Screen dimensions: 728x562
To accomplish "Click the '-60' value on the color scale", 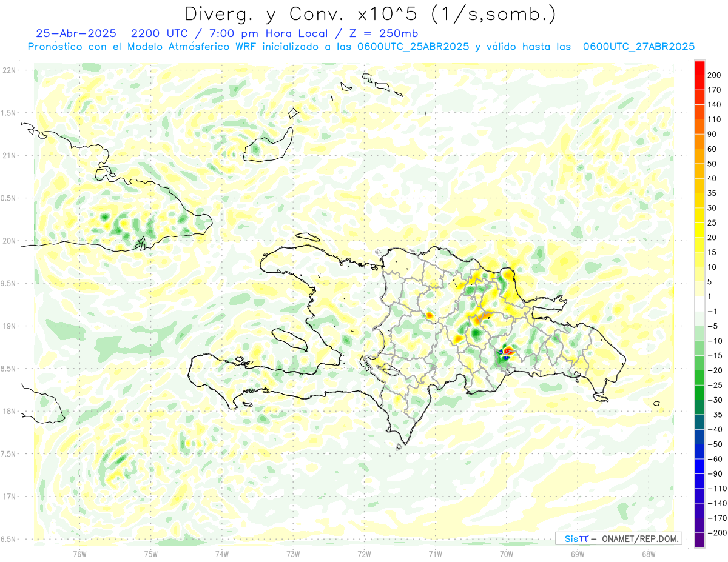I will 714,460.
